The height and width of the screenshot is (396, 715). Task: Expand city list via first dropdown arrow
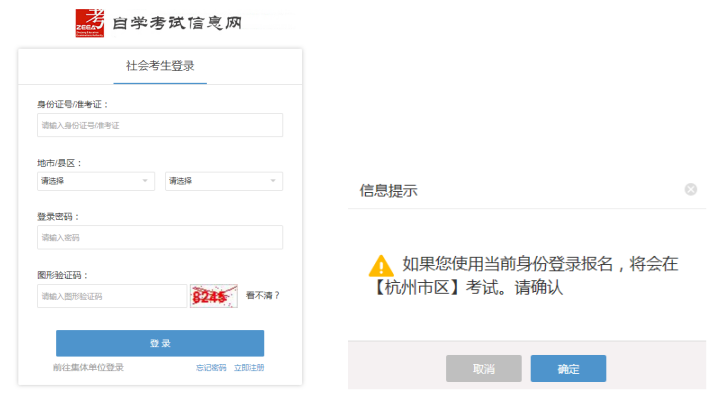point(145,181)
